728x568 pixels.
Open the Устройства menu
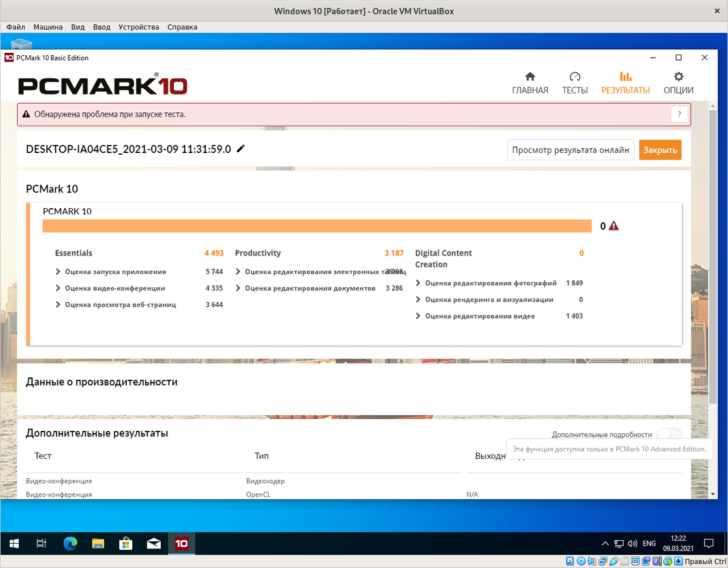pyautogui.click(x=139, y=27)
